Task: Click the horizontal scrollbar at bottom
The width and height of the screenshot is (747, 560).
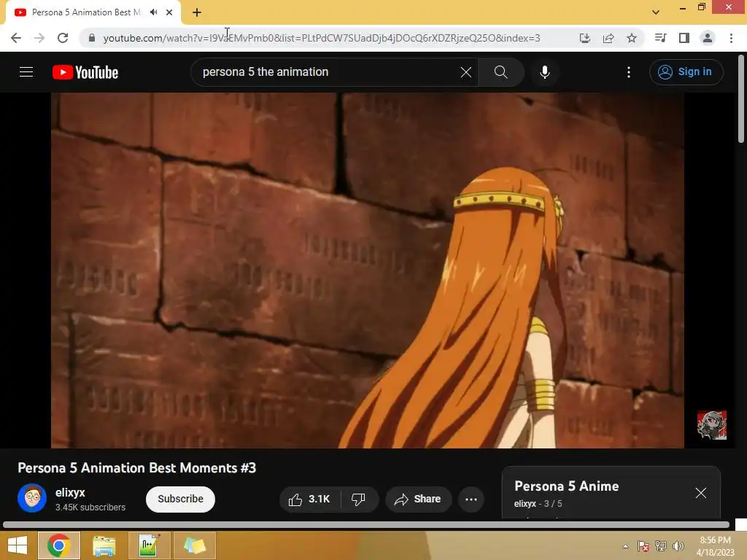Action: coord(366,525)
